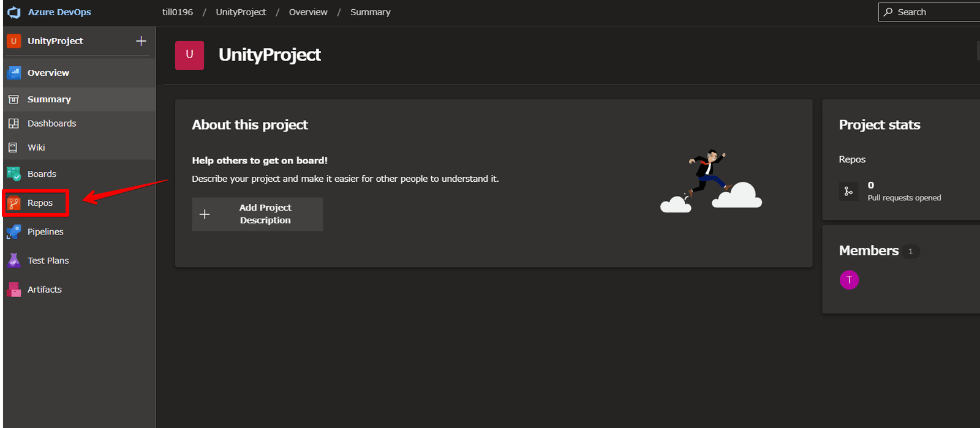Open the Artifacts package icon
The width and height of the screenshot is (980, 428).
click(14, 290)
